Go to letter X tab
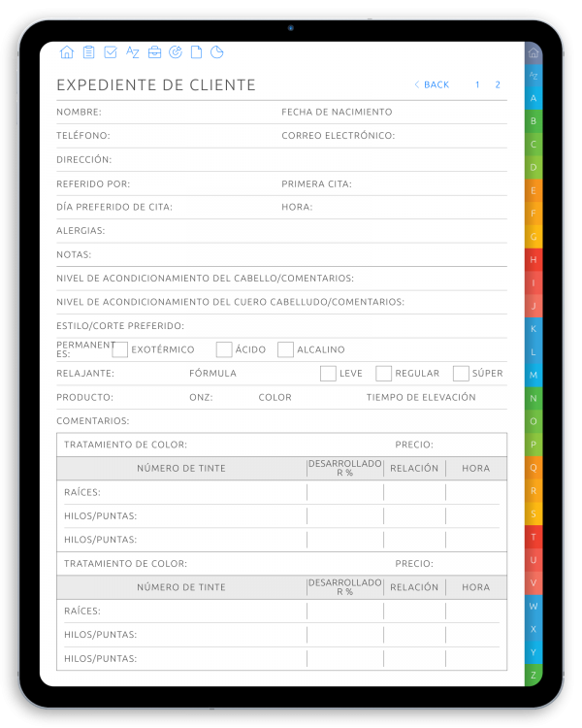The width and height of the screenshot is (582, 728). 533,629
